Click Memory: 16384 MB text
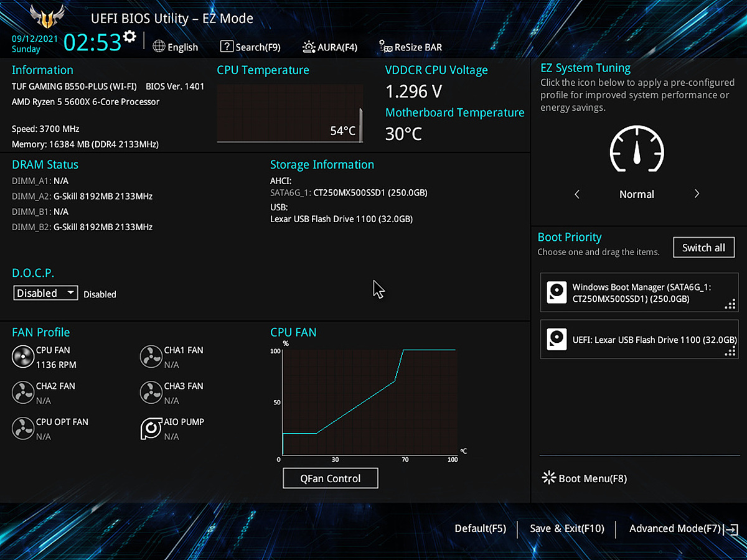 (85, 144)
